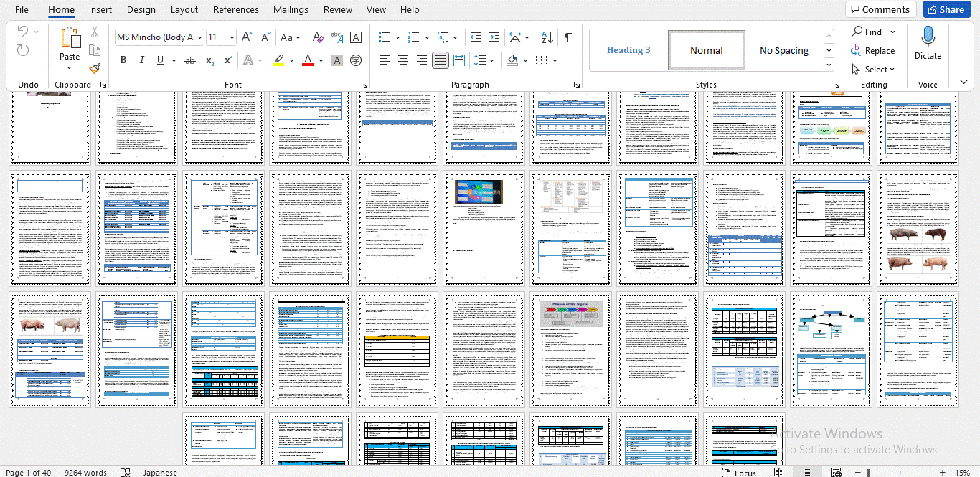Switch to Read Mode view icon
This screenshot has width=980, height=477.
tap(779, 473)
